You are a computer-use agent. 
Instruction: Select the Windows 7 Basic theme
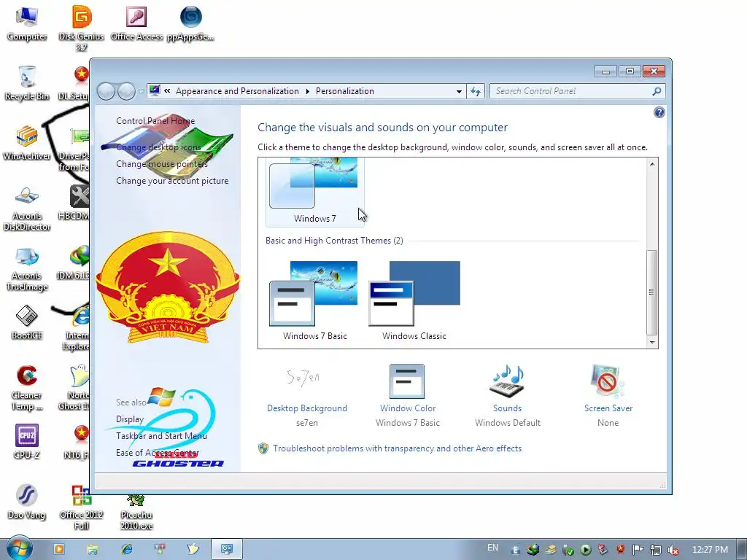click(315, 300)
